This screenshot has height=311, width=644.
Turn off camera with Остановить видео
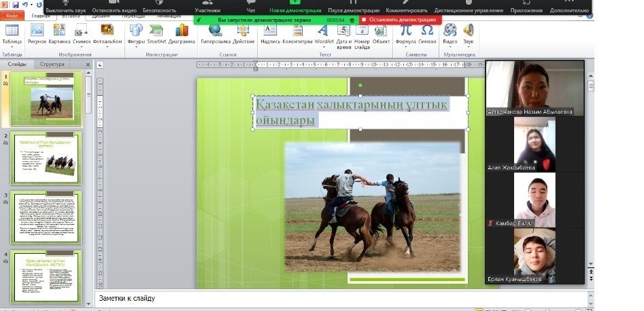pos(114,7)
